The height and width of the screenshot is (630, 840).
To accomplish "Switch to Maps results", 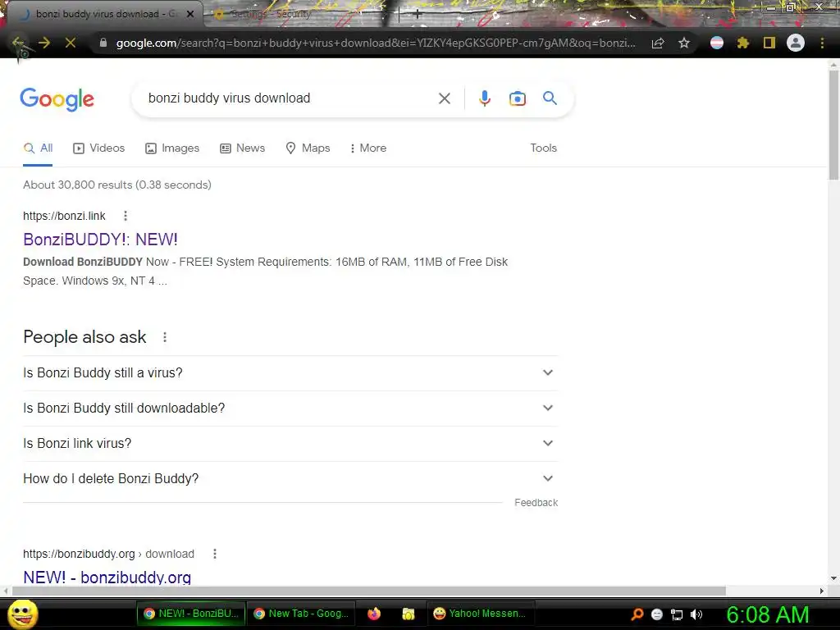I will (x=308, y=148).
